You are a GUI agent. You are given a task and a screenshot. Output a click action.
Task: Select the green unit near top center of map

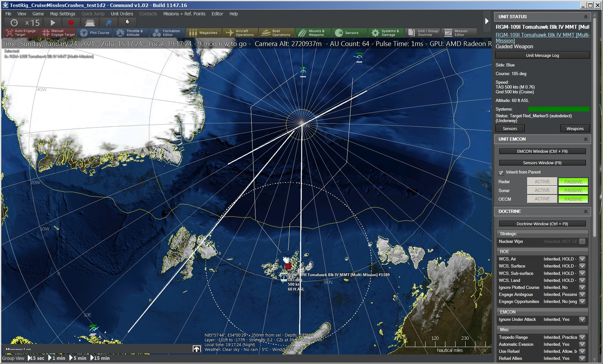303,72
